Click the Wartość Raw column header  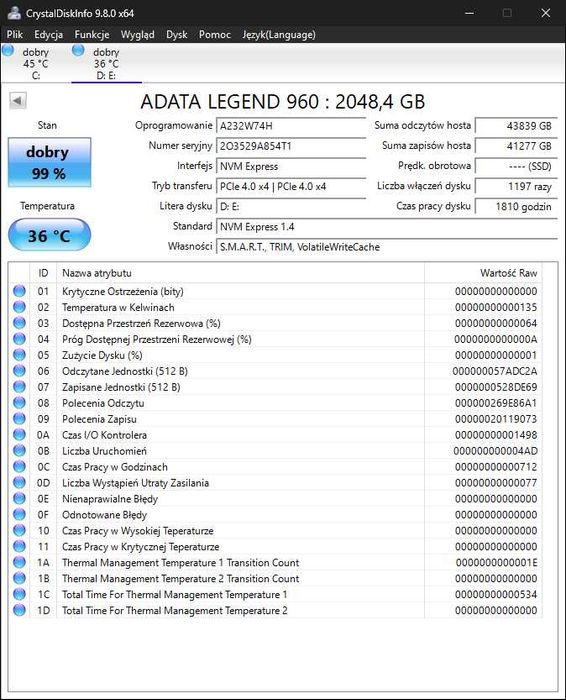pos(483,273)
